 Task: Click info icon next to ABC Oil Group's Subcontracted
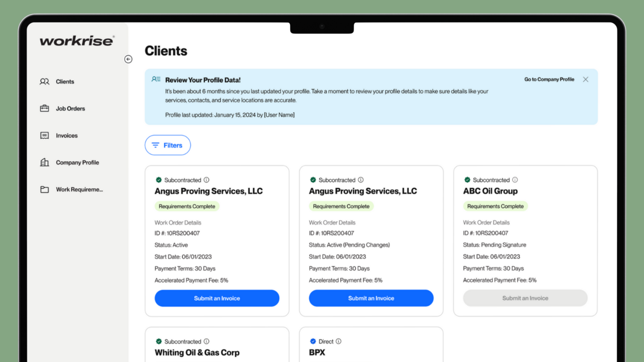515,180
